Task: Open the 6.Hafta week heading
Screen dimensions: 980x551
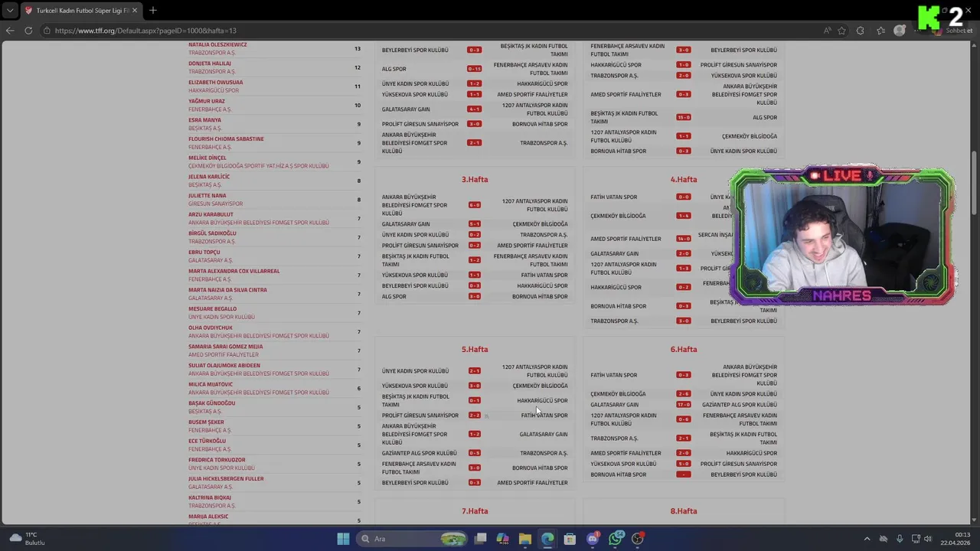Action: 684,349
